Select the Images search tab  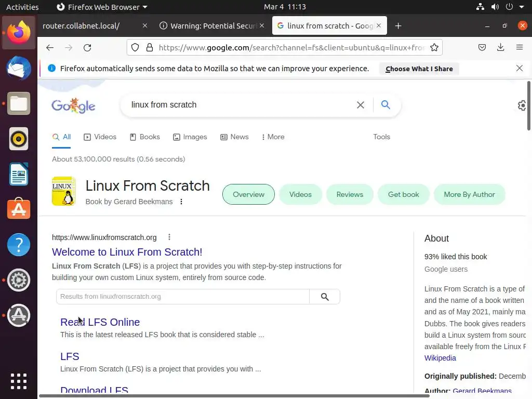190,137
